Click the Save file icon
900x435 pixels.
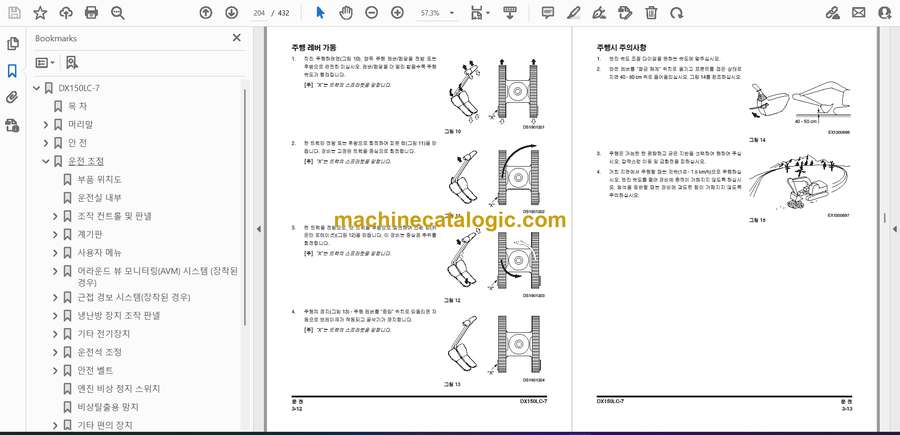[x=14, y=13]
